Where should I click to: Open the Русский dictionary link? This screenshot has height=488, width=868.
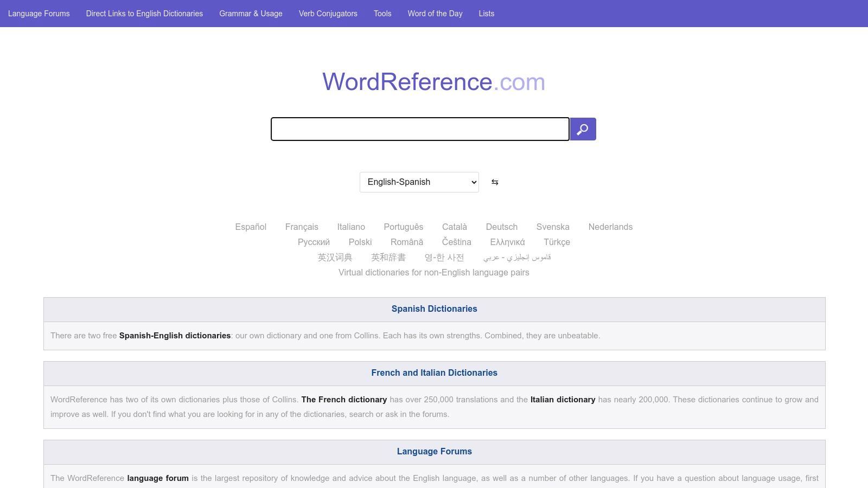(314, 242)
